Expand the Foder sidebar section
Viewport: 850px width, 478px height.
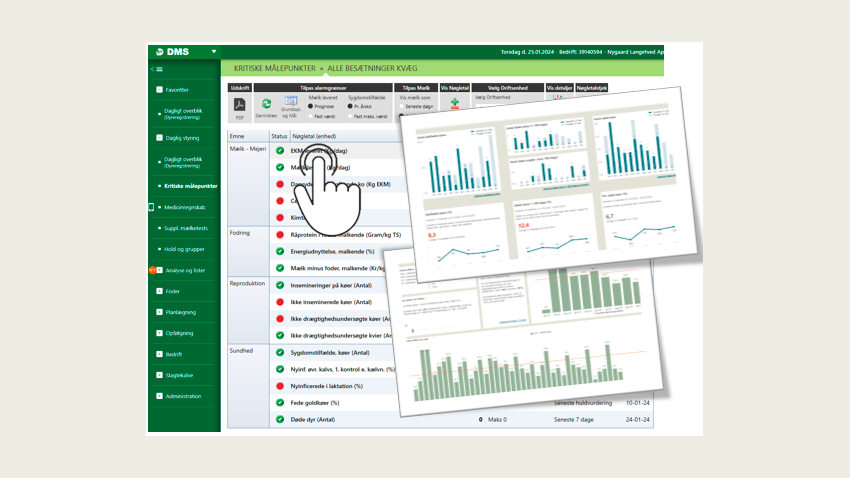tap(159, 291)
